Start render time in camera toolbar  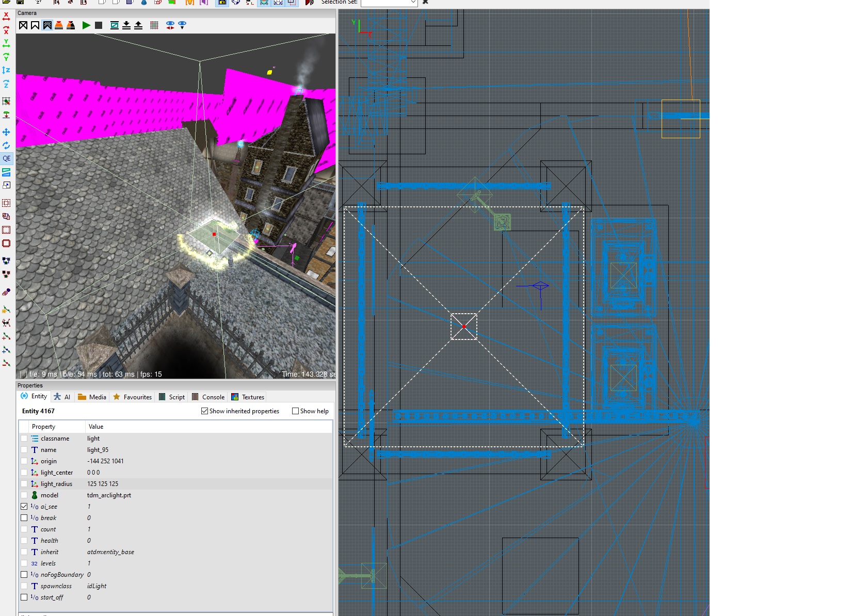(x=86, y=25)
